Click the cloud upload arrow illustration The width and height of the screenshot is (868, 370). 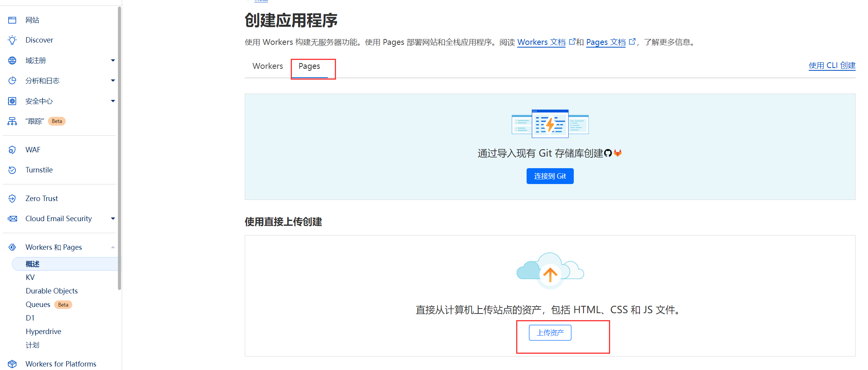(x=550, y=271)
